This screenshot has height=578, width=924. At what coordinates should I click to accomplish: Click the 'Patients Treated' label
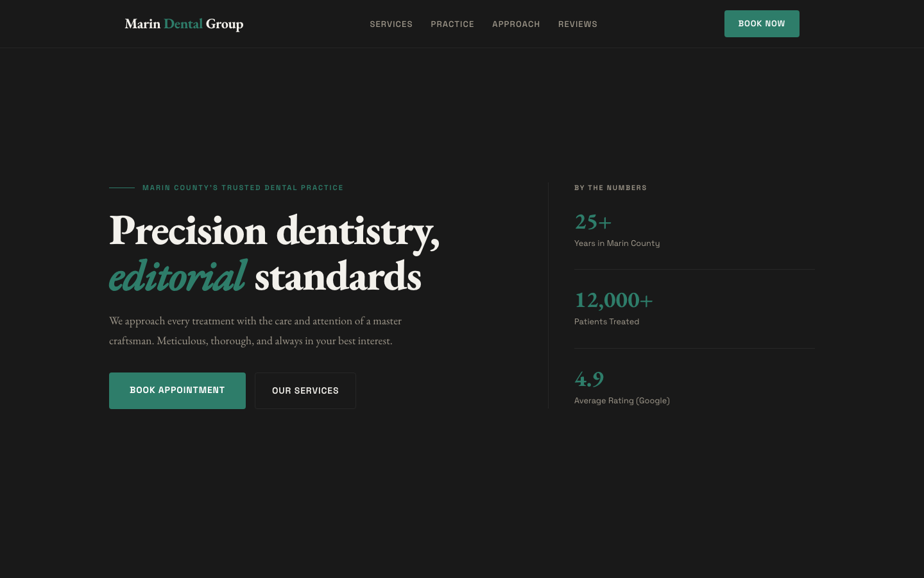606,322
